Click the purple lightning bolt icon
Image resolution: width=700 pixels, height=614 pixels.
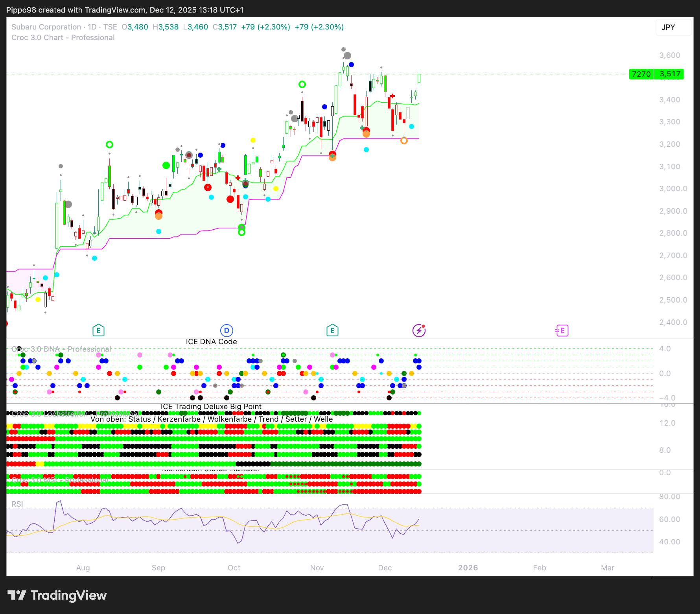(419, 330)
